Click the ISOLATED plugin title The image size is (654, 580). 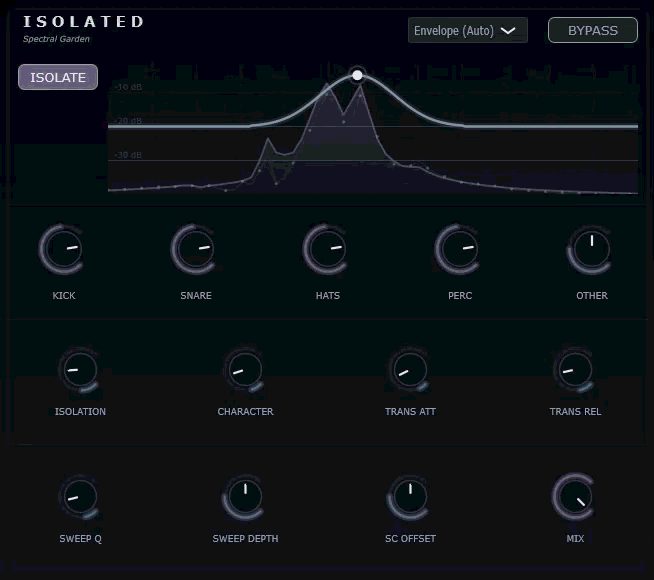83,22
